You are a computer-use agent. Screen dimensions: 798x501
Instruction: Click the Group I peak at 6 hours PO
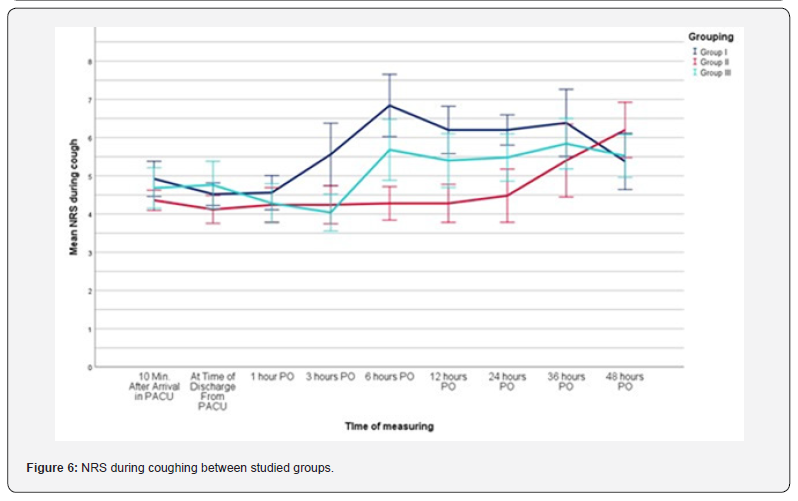point(390,105)
